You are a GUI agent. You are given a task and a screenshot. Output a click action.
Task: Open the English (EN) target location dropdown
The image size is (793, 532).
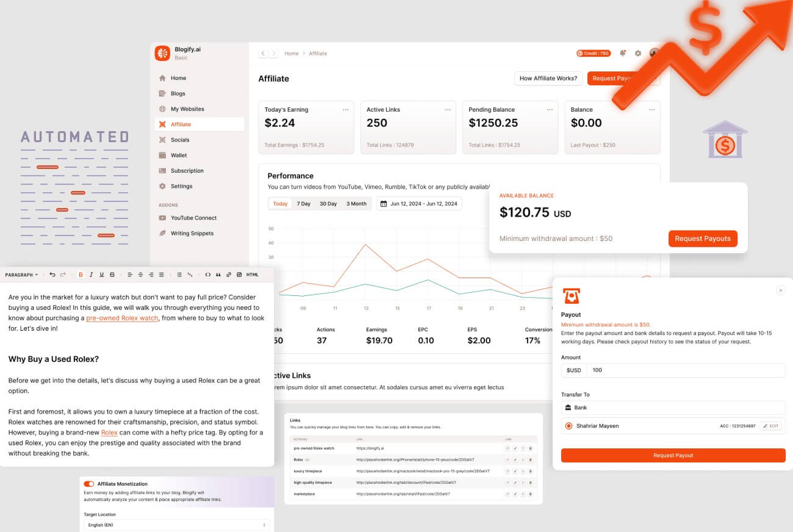[176, 525]
